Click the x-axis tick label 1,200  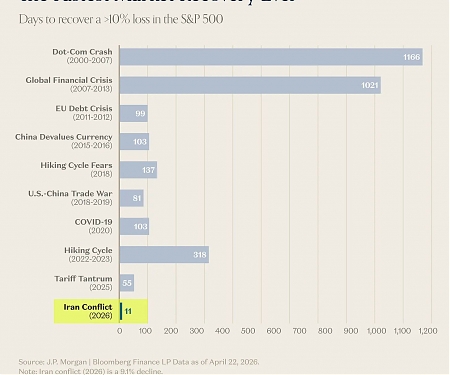[x=428, y=331]
